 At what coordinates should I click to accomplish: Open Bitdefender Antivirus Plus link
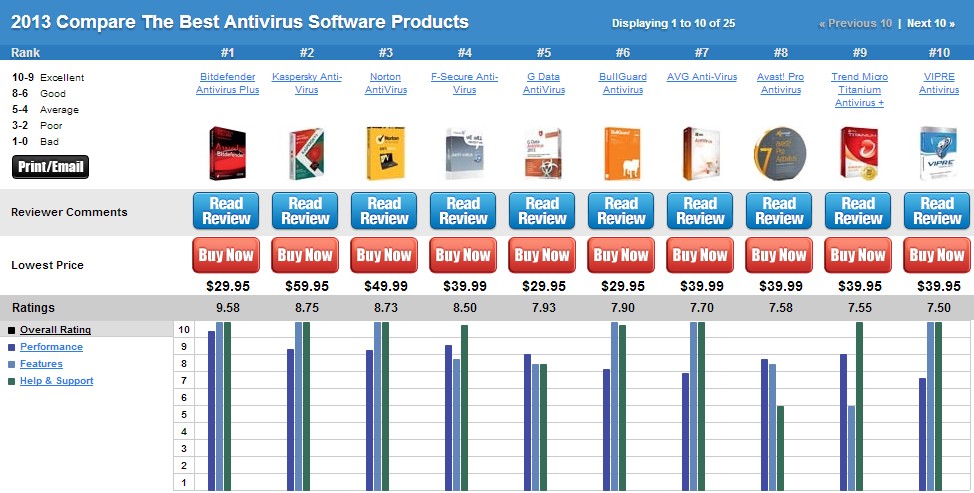point(227,83)
